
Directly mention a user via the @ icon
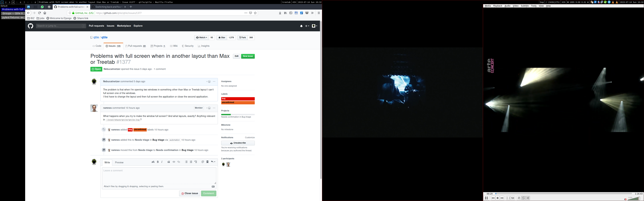coord(202,162)
